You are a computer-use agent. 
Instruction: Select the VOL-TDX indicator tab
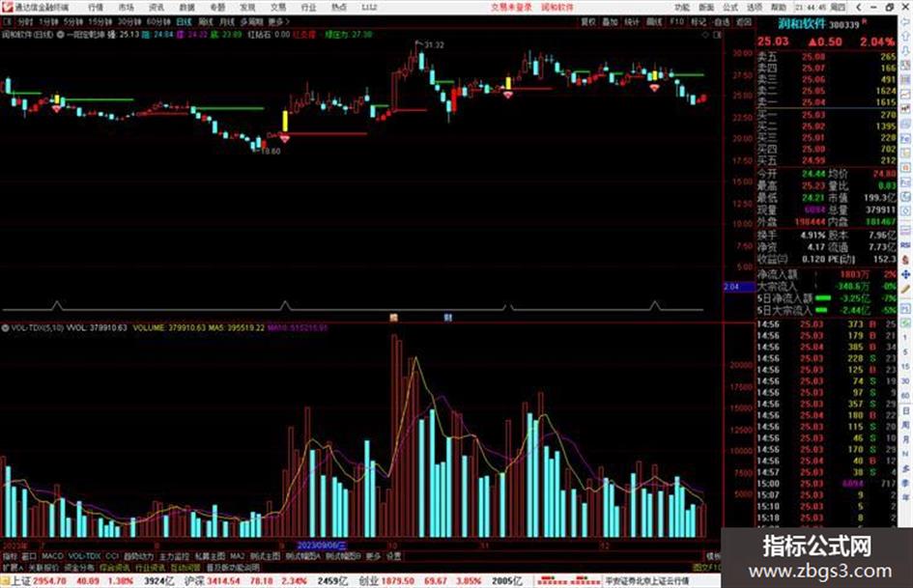pyautogui.click(x=84, y=556)
